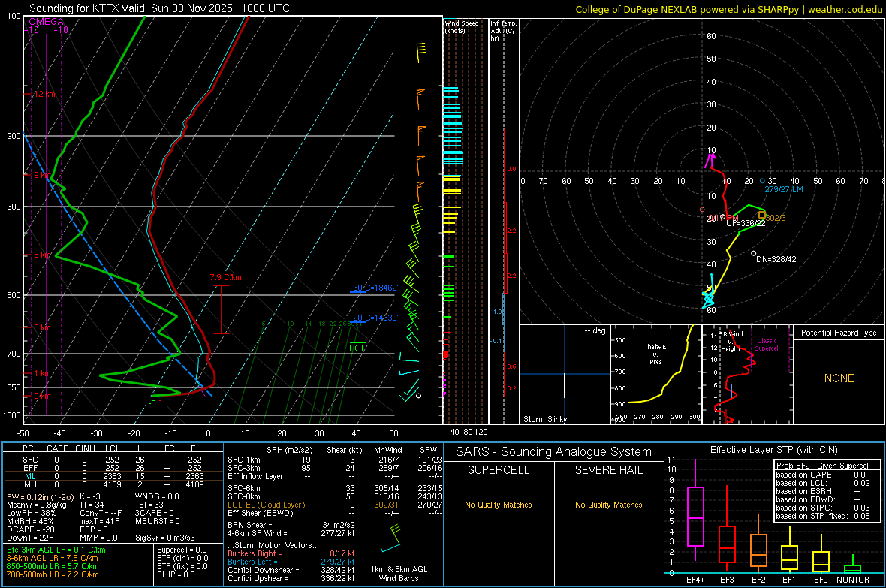
Task: Click the Storm Slinky panel label
Action: [544, 419]
